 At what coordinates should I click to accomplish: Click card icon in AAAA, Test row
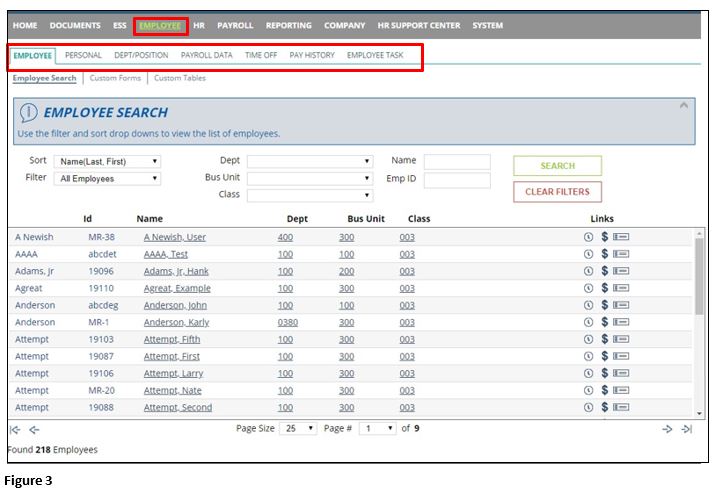click(621, 254)
